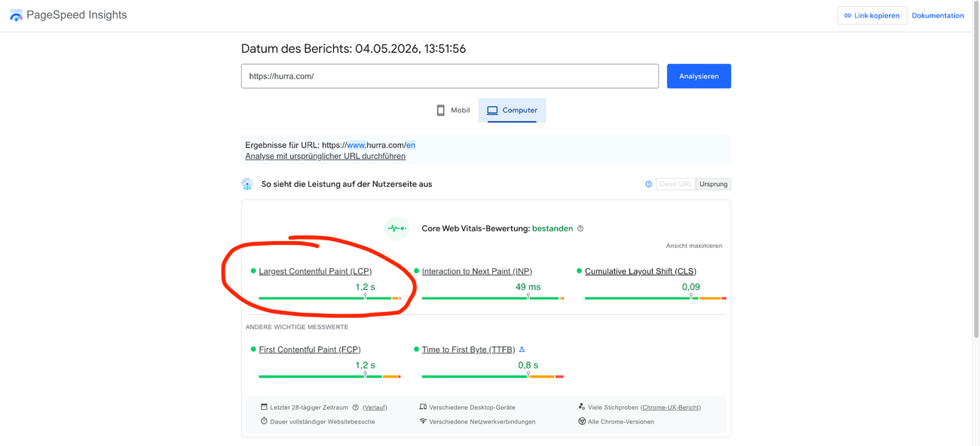
Task: Click the samples icon by Viele Stichproben
Action: tap(582, 407)
